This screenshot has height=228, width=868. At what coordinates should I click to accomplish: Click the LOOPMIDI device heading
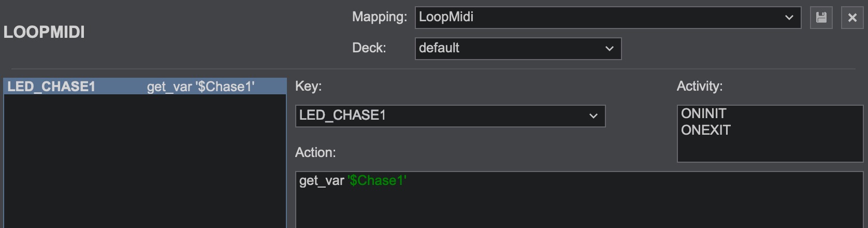point(44,32)
